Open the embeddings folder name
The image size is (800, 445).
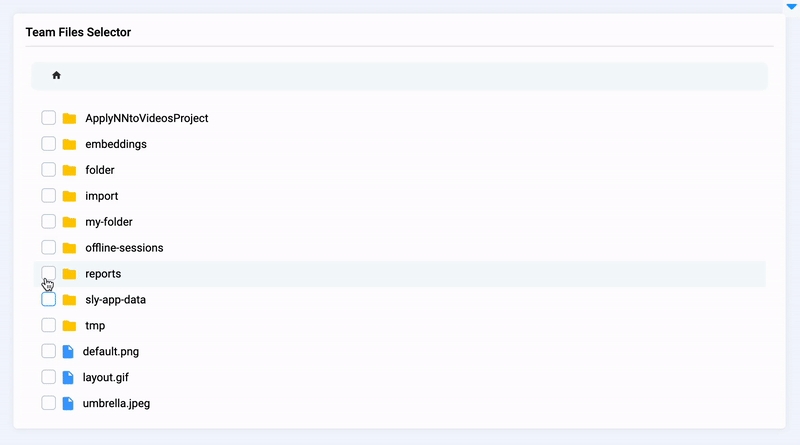click(x=116, y=144)
